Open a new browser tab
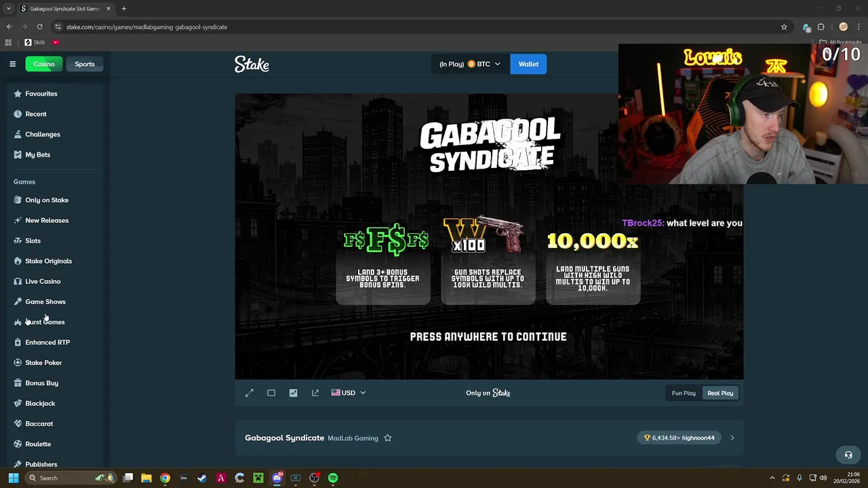This screenshot has width=868, height=488. pyautogui.click(x=124, y=9)
